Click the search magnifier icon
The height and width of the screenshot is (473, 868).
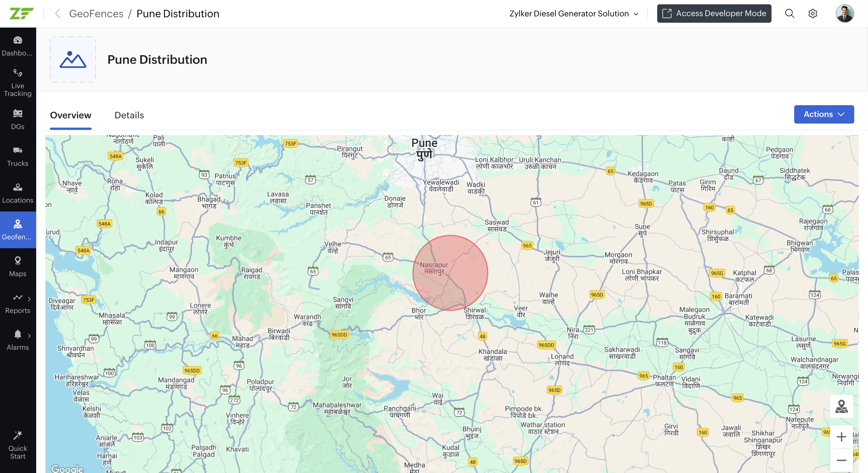pyautogui.click(x=790, y=14)
